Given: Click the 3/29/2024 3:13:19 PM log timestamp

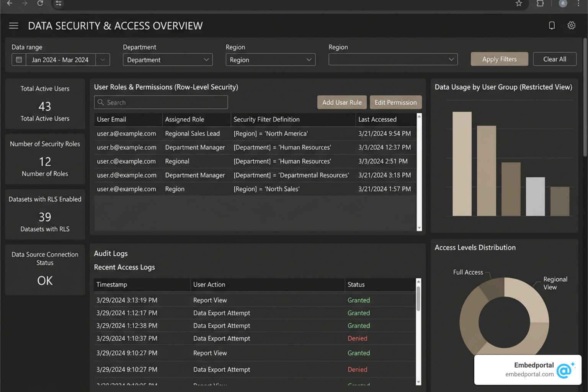Looking at the screenshot, I should (127, 300).
